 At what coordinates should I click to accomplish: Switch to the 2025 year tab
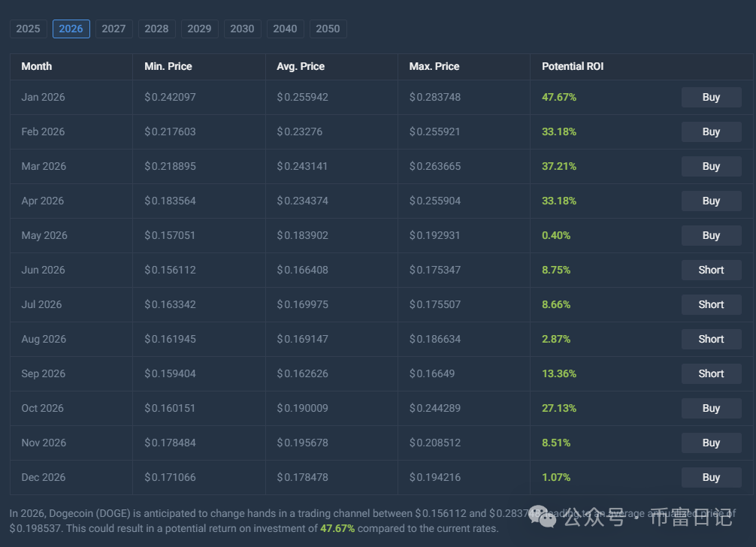tap(28, 29)
